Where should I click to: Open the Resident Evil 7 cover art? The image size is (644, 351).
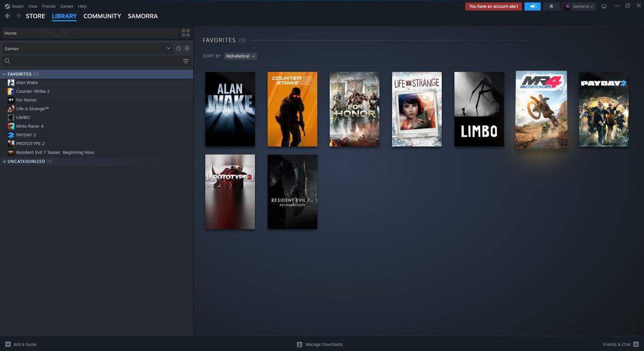point(292,192)
